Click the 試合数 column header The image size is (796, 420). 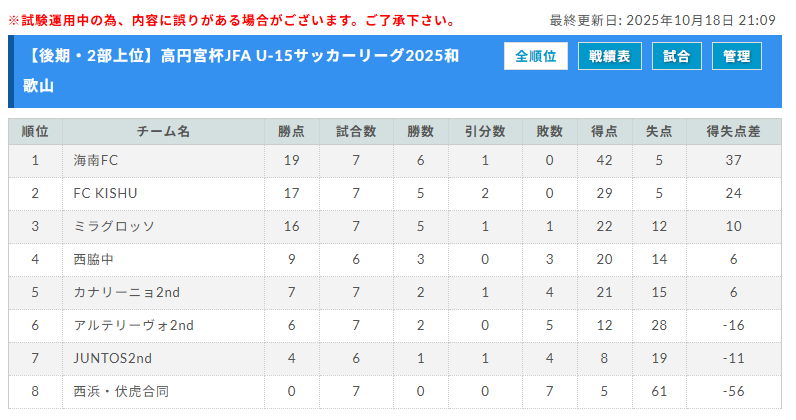pos(356,131)
